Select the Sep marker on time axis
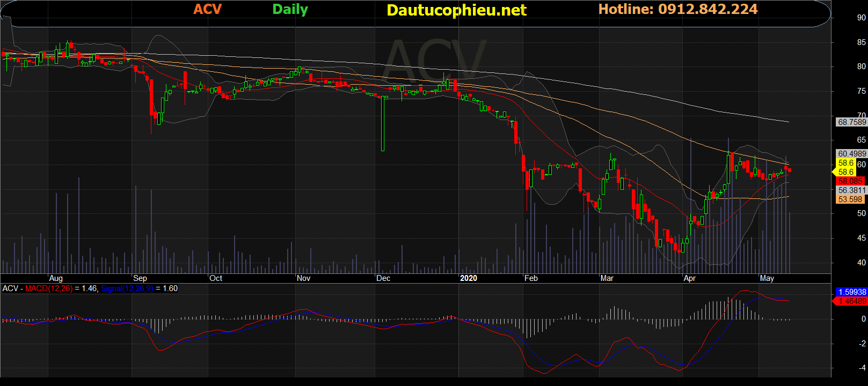This screenshot has width=868, height=386. [x=140, y=278]
